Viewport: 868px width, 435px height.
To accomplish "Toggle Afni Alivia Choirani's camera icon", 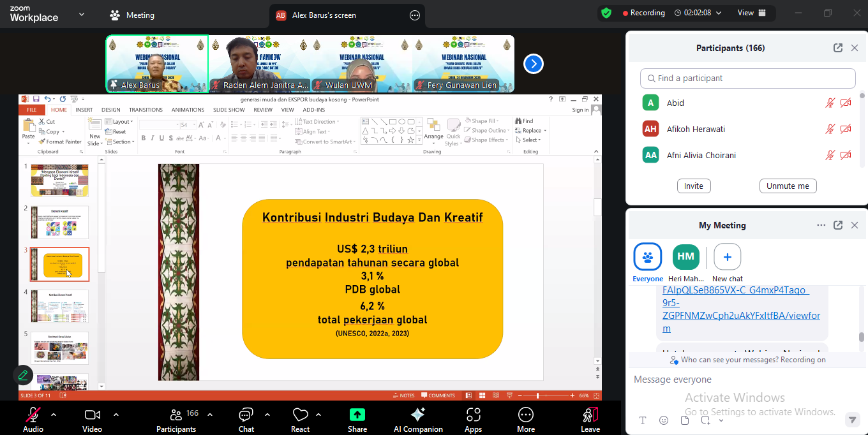I will pos(846,155).
